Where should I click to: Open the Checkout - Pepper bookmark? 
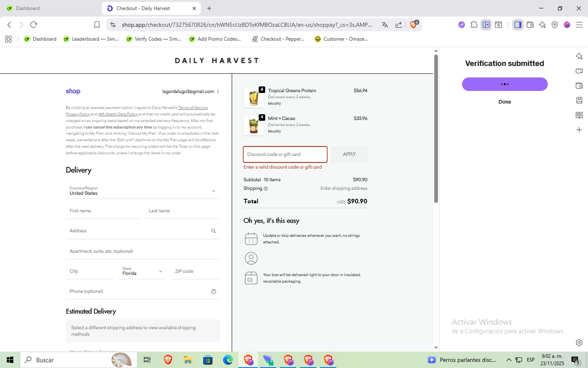pyautogui.click(x=278, y=39)
